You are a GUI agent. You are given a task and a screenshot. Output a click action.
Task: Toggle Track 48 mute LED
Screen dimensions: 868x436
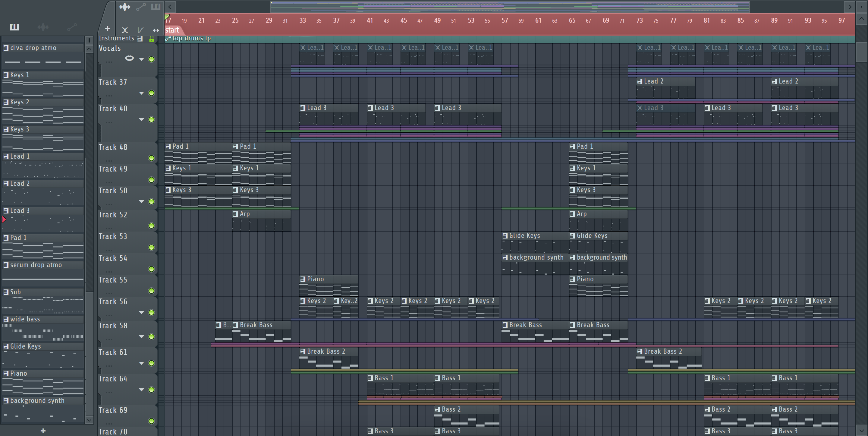tap(151, 158)
